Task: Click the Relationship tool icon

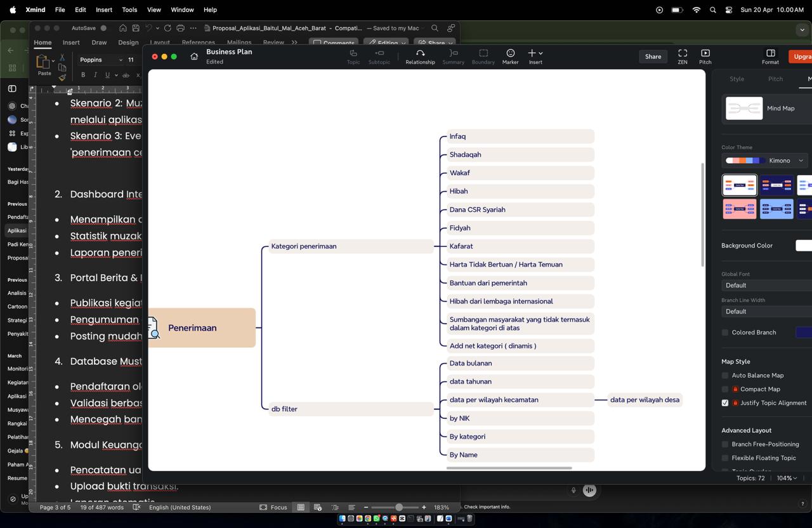Action: 420,53
